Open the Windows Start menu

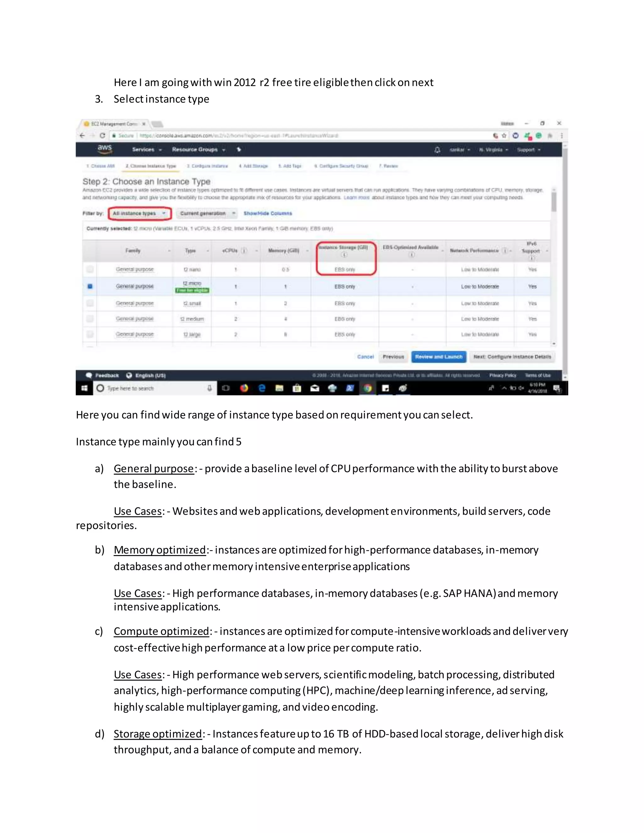[x=84, y=388]
